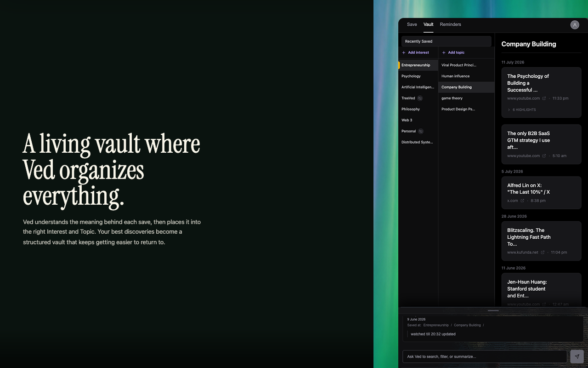Click the Entrepreneurship breadcrumb in Saved at
Screen dimensions: 588x368
[436, 325]
